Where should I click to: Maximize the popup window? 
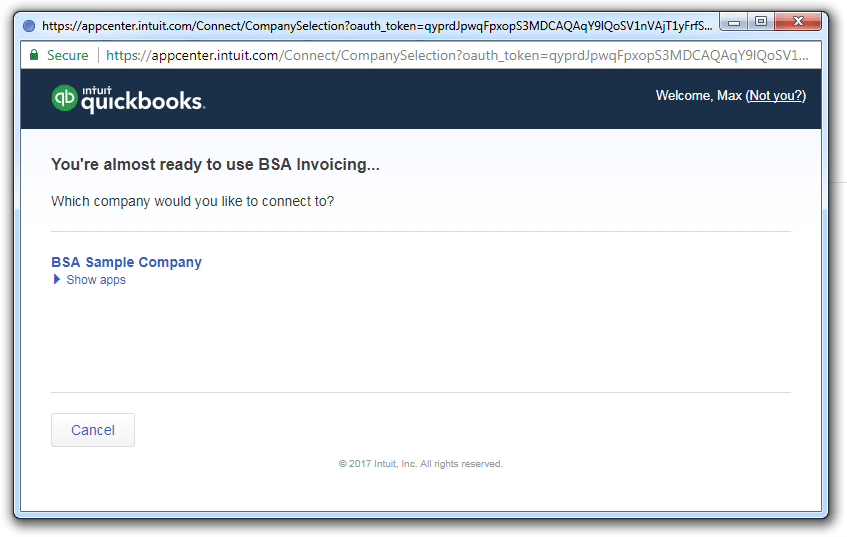pos(761,22)
